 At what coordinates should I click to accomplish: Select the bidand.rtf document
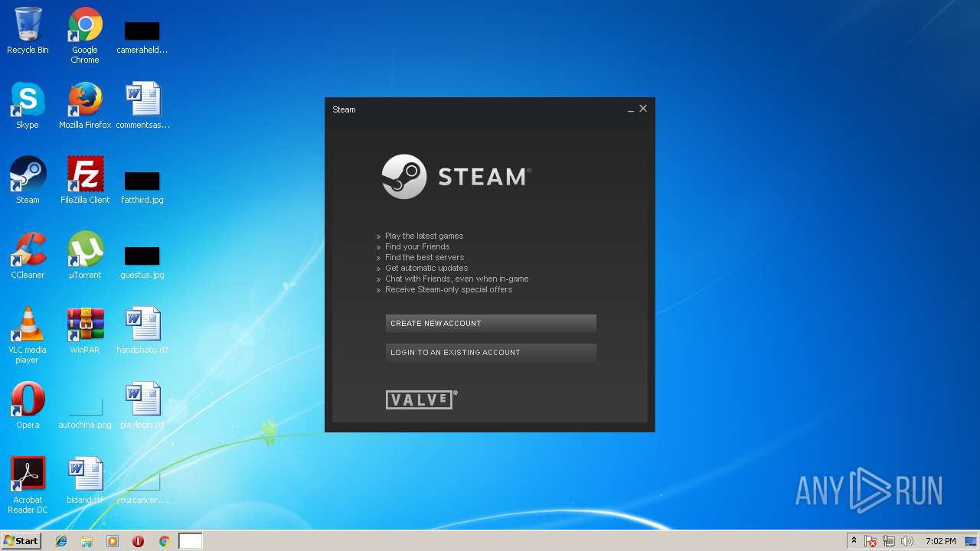85,481
